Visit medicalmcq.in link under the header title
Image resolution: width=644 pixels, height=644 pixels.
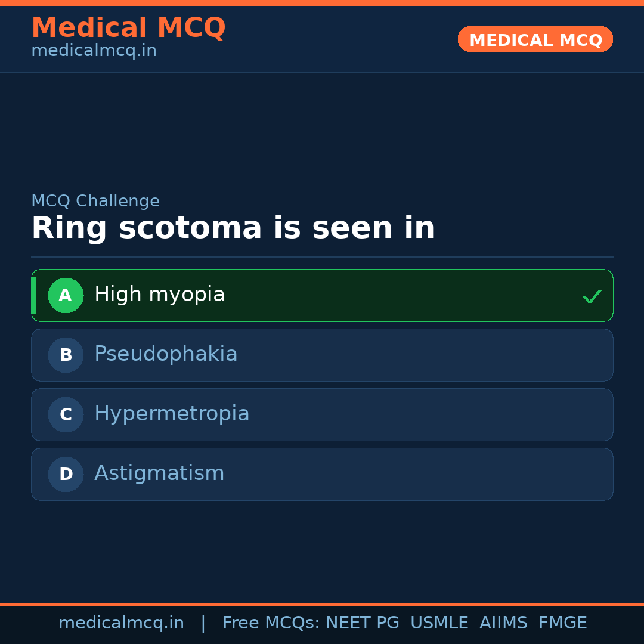click(94, 51)
